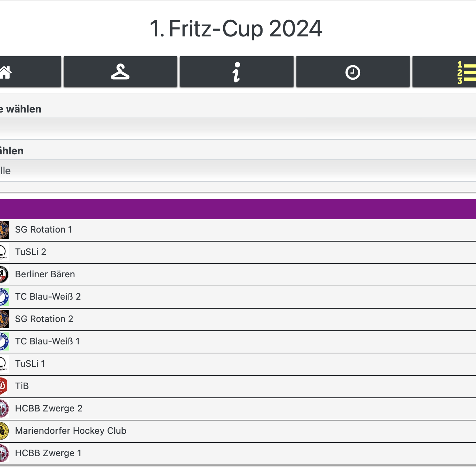The height and width of the screenshot is (476, 476).
Task: Open the info tab
Action: pos(237,72)
